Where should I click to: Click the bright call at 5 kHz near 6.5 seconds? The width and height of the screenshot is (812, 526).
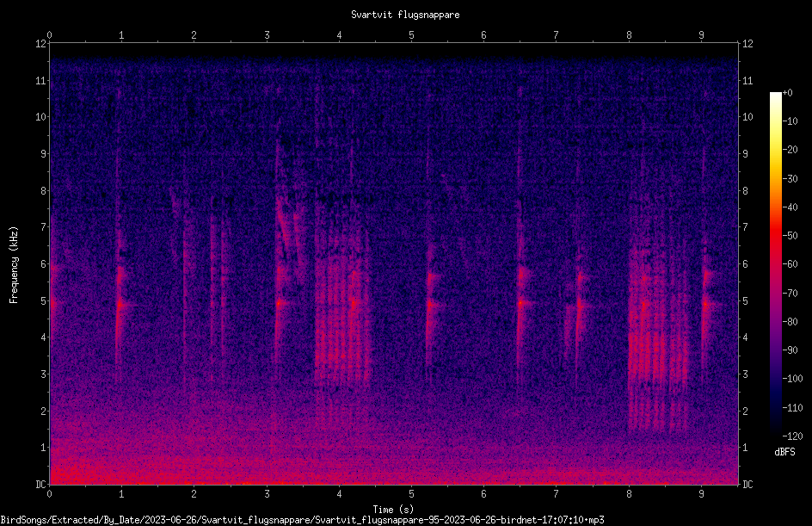[x=521, y=303]
